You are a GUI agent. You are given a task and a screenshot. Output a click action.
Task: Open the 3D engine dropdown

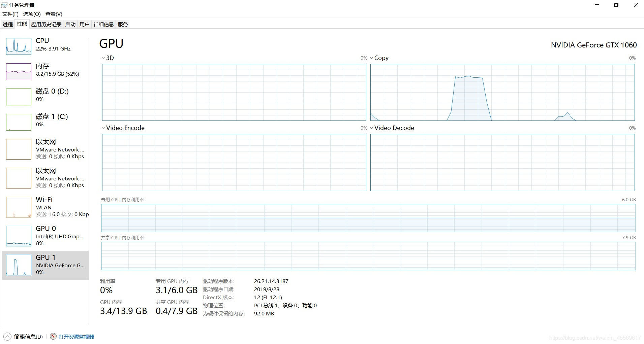tap(103, 58)
